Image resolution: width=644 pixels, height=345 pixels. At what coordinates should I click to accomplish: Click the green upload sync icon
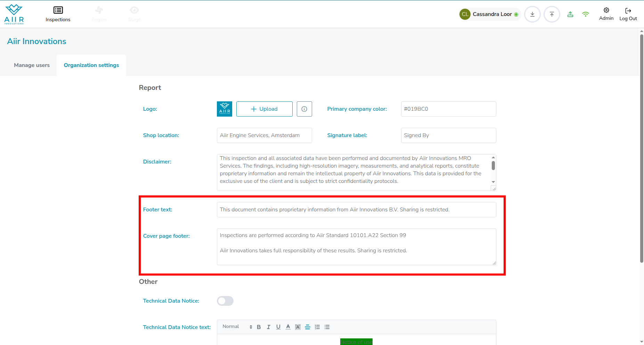570,14
